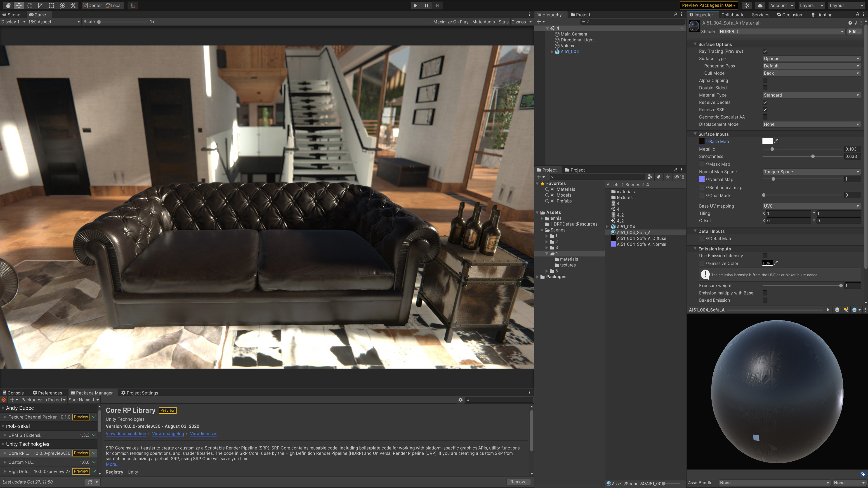Uncheck Receive Decals in Surface Options
This screenshot has height=488, width=868.
coord(765,102)
